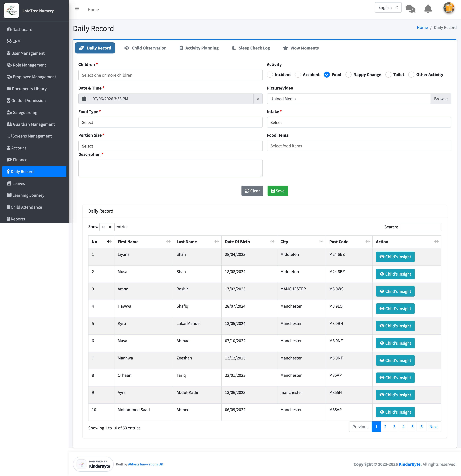Click the Browse media button
Image resolution: width=461 pixels, height=476 pixels.
(441, 99)
